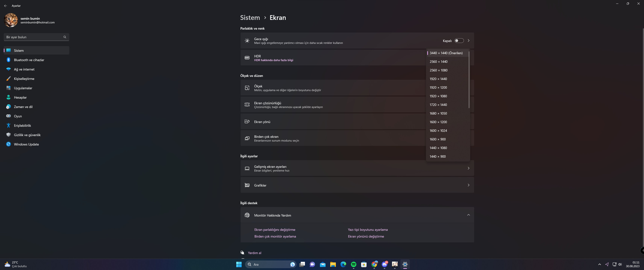
Task: Select 2560 × 1440 resolution
Action: pos(438,62)
